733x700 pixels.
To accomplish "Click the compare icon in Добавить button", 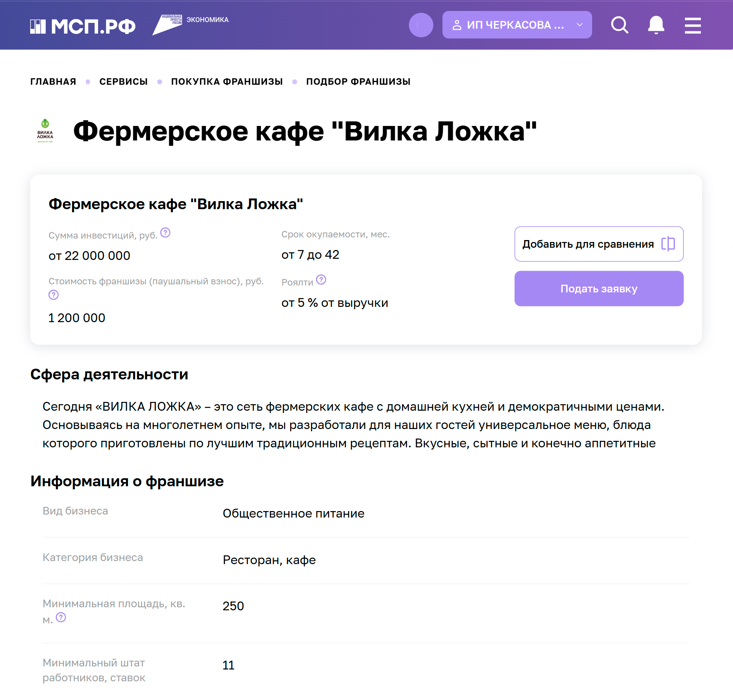I will 668,244.
